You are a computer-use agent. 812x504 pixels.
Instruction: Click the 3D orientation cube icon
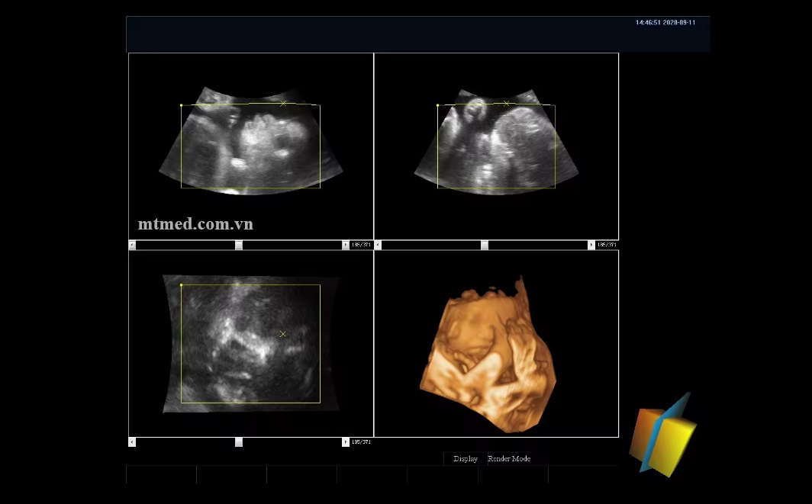[x=663, y=435]
